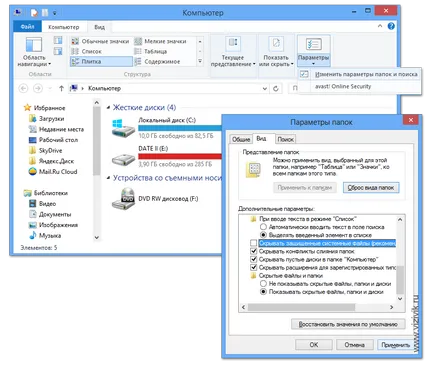The width and height of the screenshot is (434, 367).
Task: Open the Изображения library
Action: 54,225
